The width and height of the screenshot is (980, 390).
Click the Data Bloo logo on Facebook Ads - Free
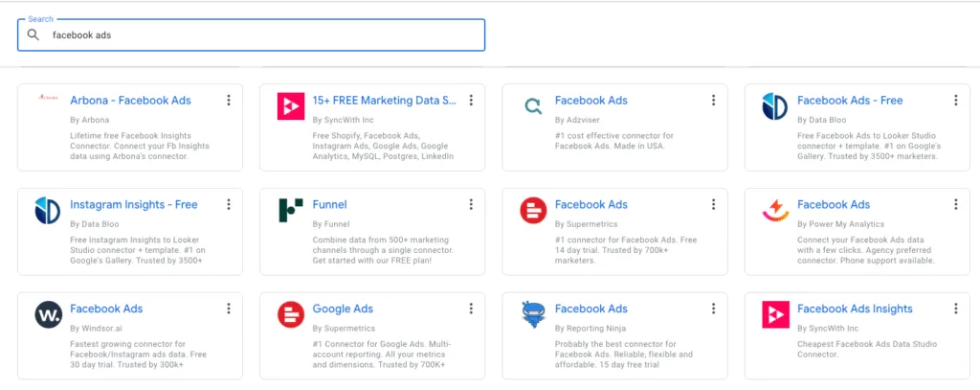[774, 105]
